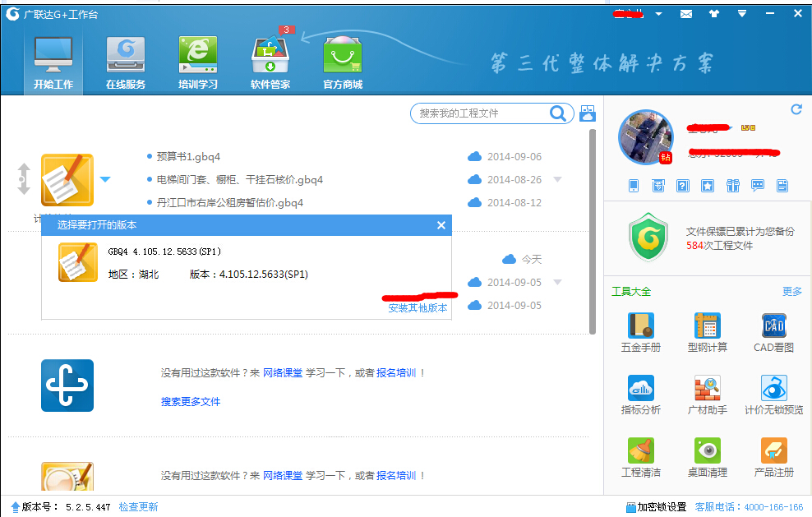The width and height of the screenshot is (812, 517).
Task: Open 计价无锁预览 tool
Action: click(x=773, y=395)
